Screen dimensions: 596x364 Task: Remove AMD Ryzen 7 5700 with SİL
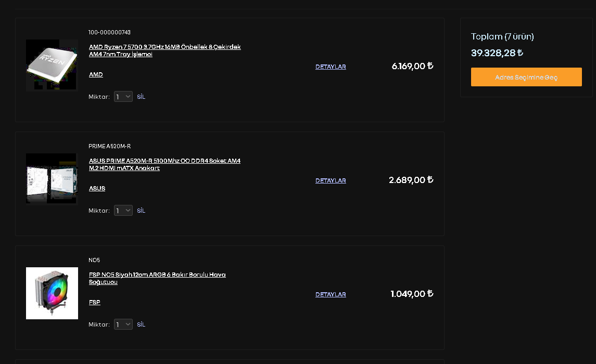141,97
